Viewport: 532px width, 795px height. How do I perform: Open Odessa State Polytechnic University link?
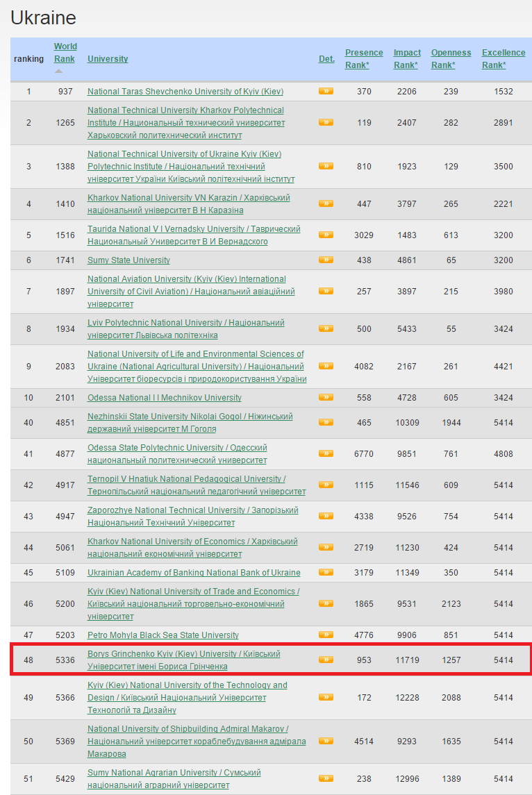point(177,454)
